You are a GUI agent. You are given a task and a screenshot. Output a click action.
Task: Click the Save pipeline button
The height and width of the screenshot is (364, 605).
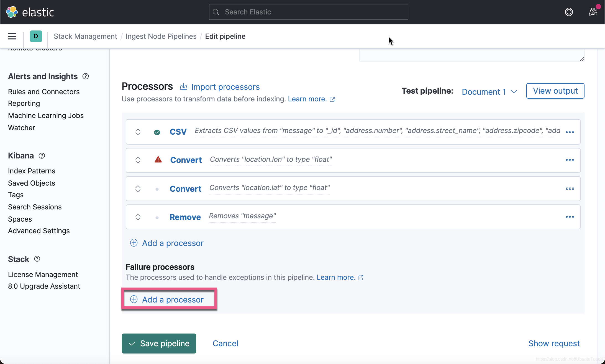[159, 343]
